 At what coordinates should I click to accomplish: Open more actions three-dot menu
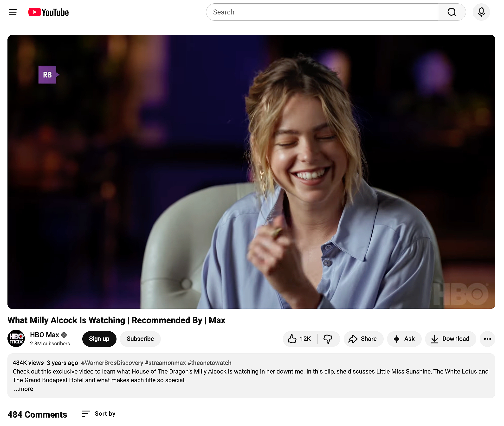coord(487,339)
